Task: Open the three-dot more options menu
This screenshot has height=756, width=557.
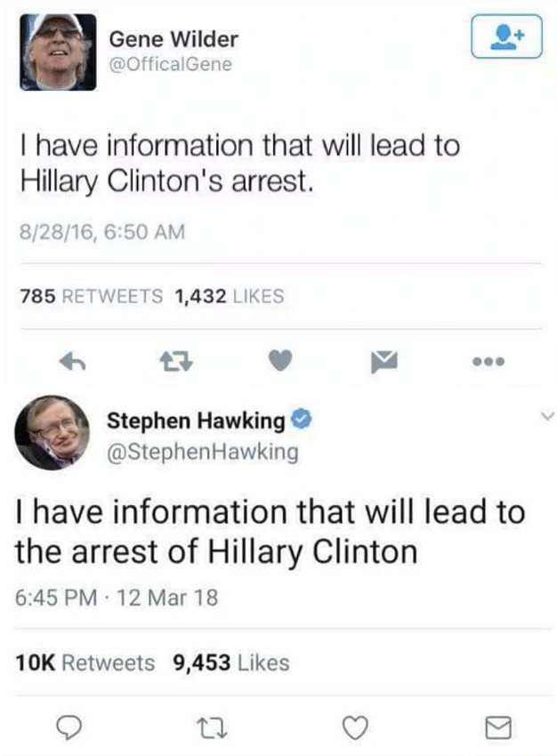Action: pos(488,361)
